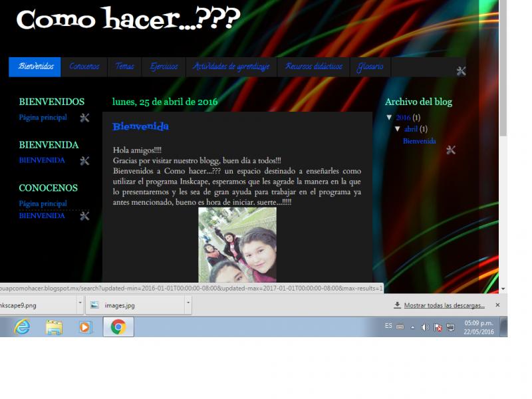Viewport: 532px width, 399px height.
Task: Open Windows Explorer folder in the taskbar
Action: click(x=54, y=327)
